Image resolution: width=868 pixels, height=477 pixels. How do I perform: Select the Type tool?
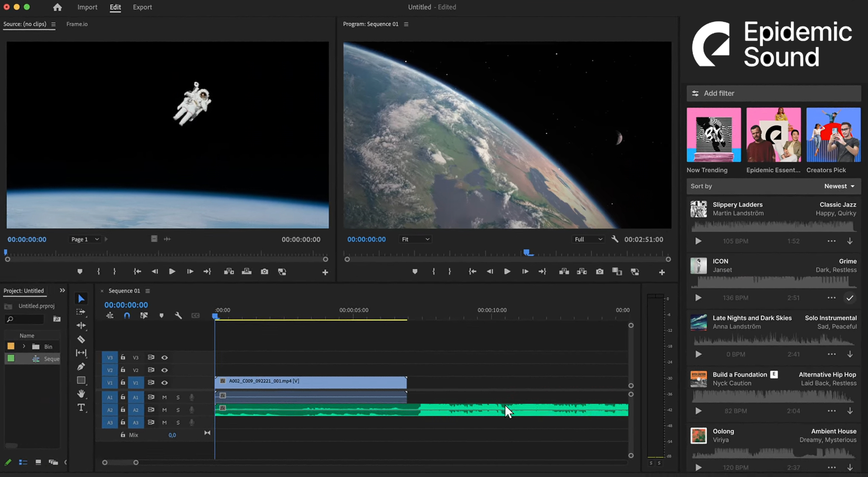click(x=81, y=408)
